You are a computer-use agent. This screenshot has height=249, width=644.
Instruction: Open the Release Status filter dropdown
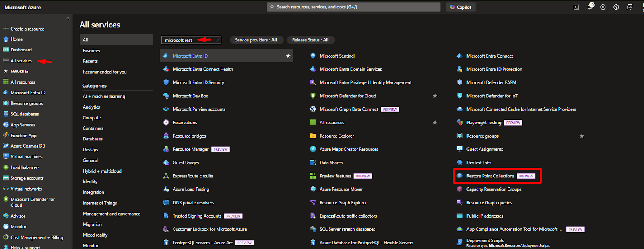(310, 40)
